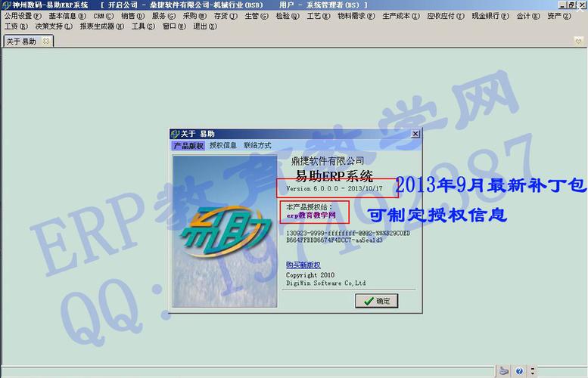Select the 产品版权 tab

coord(188,145)
